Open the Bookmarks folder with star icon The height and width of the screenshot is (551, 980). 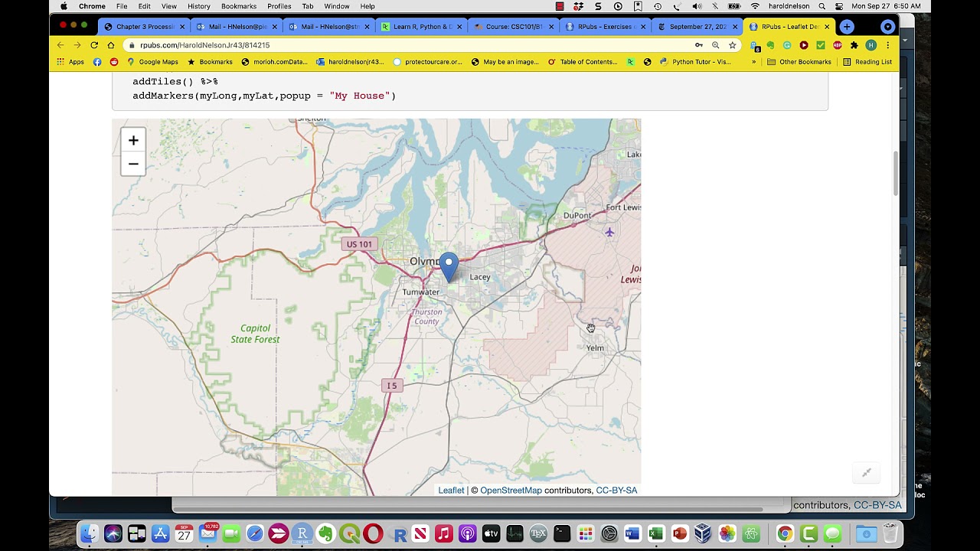pyautogui.click(x=209, y=62)
